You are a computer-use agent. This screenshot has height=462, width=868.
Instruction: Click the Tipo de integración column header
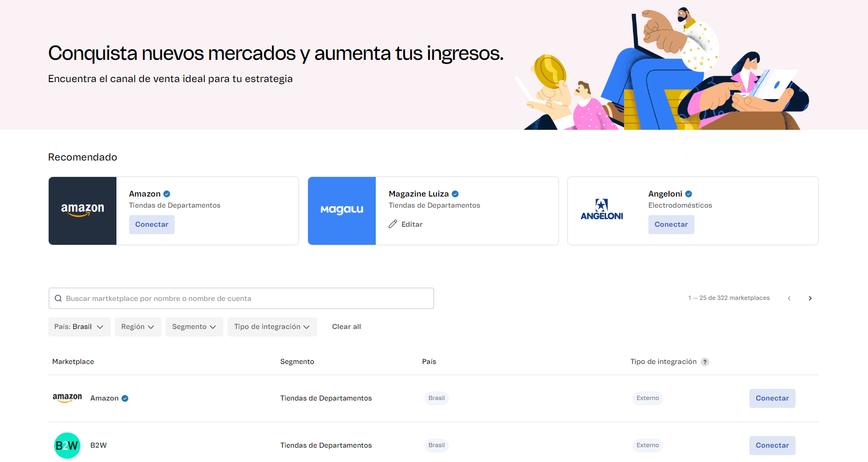pos(663,362)
